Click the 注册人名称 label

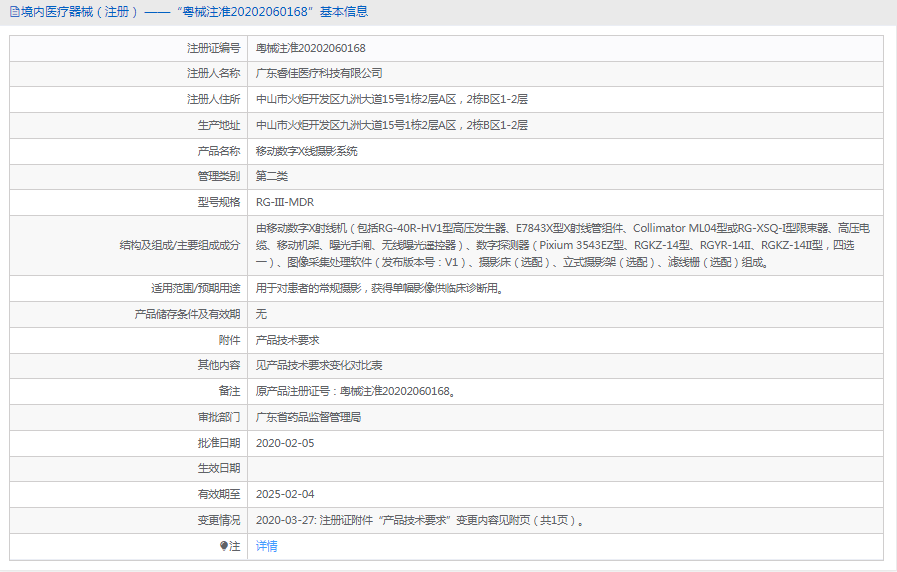[x=213, y=74]
